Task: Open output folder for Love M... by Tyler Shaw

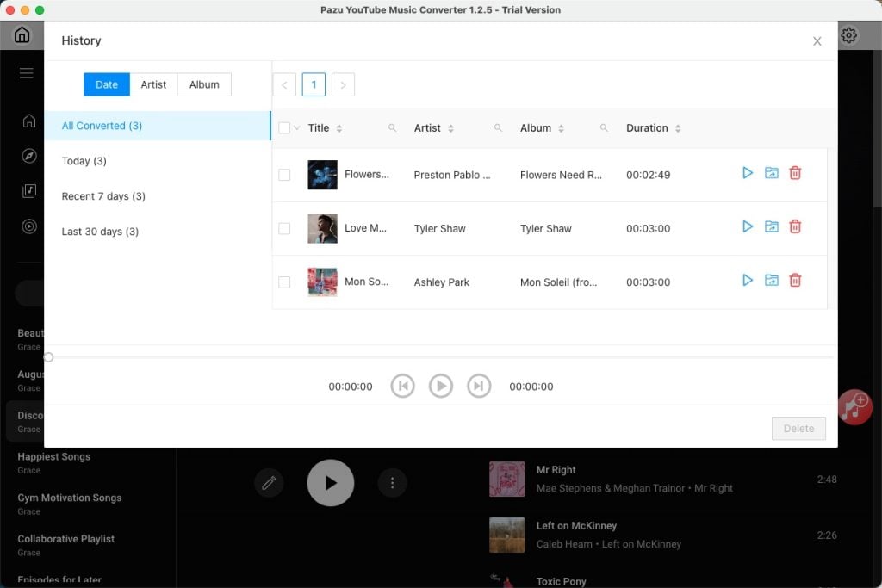Action: [771, 226]
